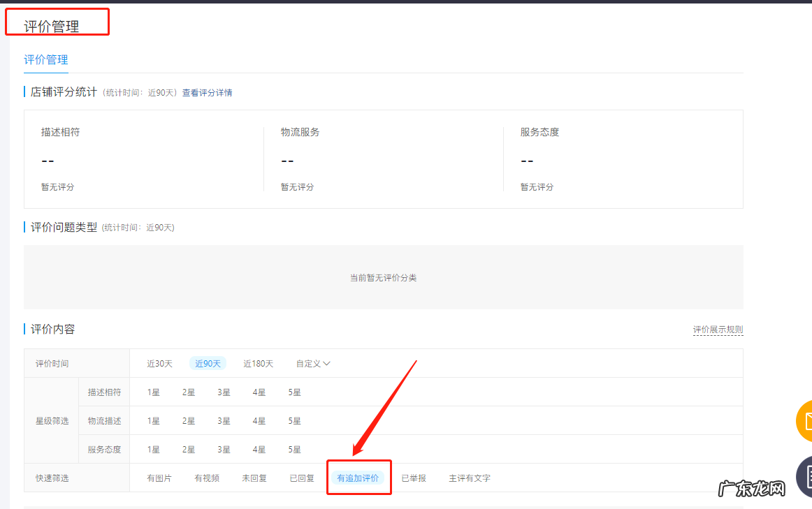
Task: Toggle the 未回复 quick filter
Action: pos(254,478)
